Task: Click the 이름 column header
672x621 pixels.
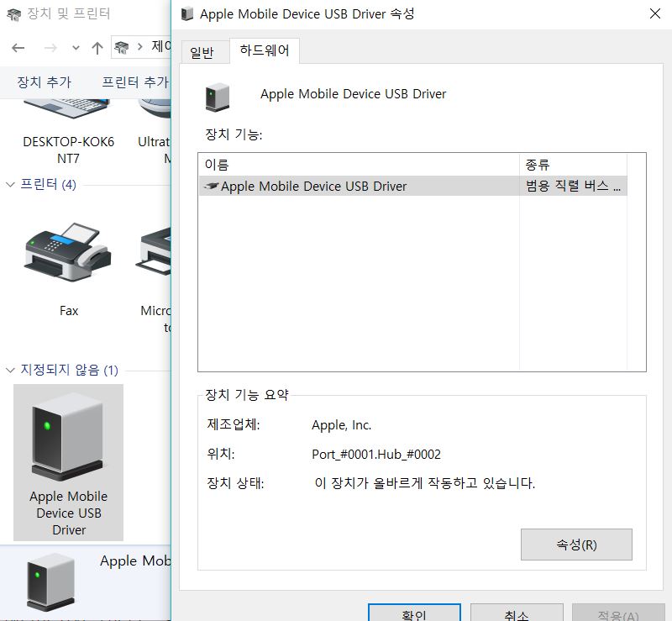Action: (360, 164)
